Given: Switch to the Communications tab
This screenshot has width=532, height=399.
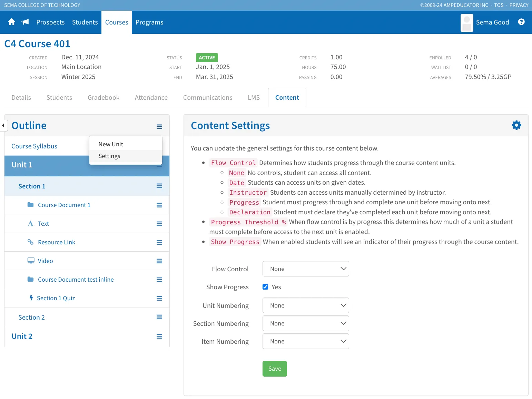Looking at the screenshot, I should point(208,98).
